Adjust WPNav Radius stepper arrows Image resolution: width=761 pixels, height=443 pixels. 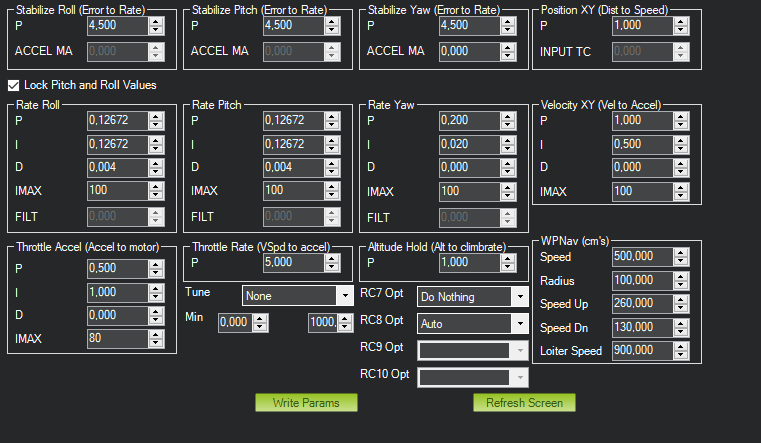tap(681, 280)
